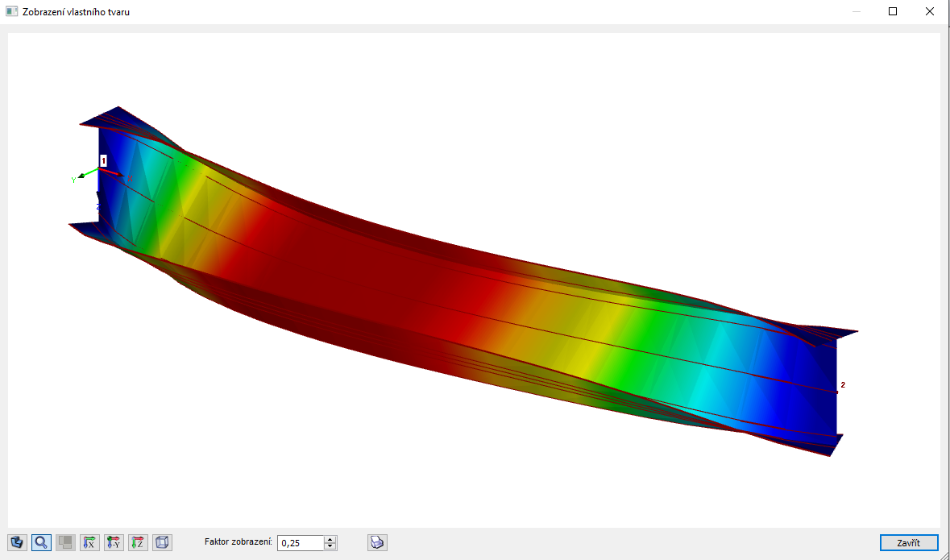The height and width of the screenshot is (560, 950).
Task: Maximize the Zobrazení vlastního tvaru window
Action: click(893, 11)
